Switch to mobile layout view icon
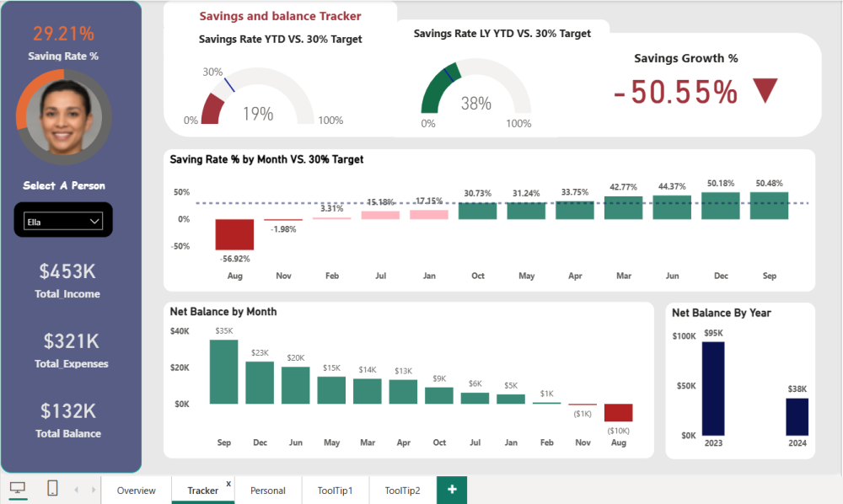Image resolution: width=843 pixels, height=504 pixels. click(52, 488)
